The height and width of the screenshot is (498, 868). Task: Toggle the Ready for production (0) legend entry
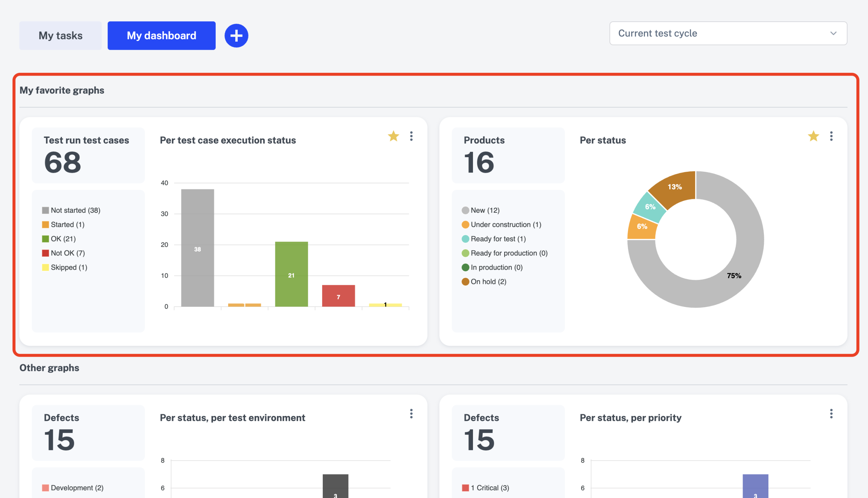pos(505,253)
